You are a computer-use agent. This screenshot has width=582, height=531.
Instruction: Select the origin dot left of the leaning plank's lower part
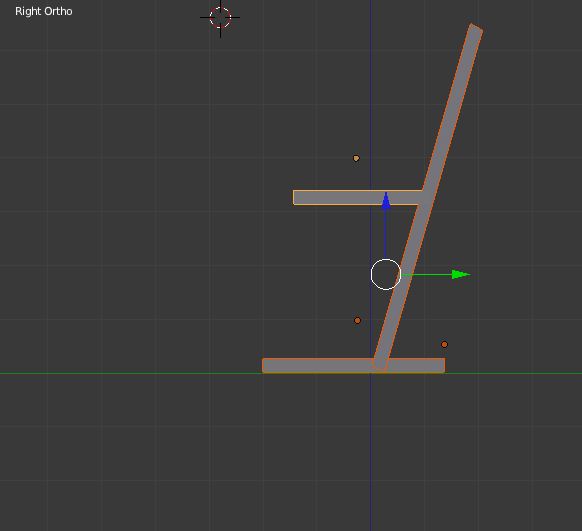pos(357,321)
